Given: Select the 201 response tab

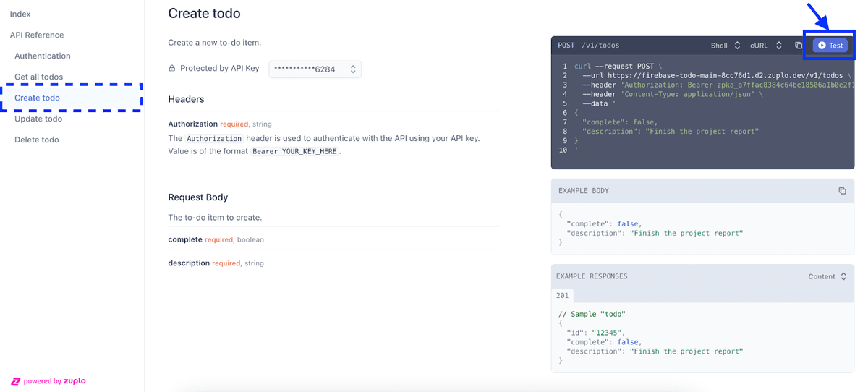Looking at the screenshot, I should (x=562, y=295).
